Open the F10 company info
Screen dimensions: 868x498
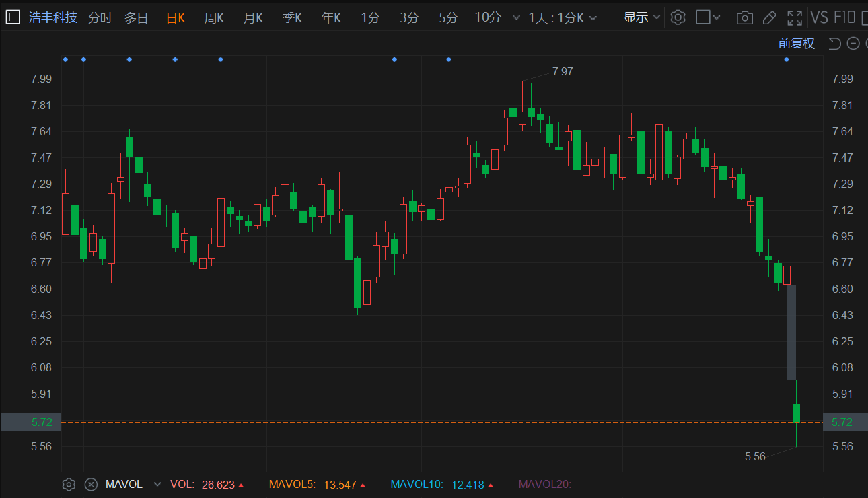pos(844,17)
